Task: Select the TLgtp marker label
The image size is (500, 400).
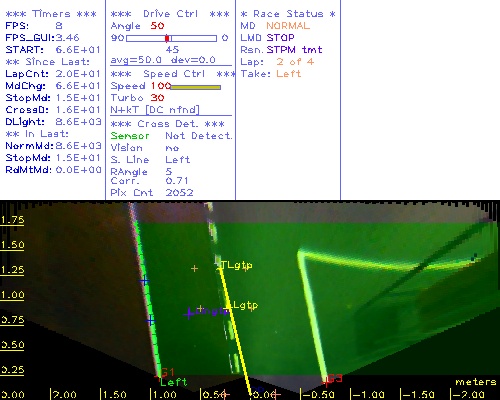Action: point(237,265)
